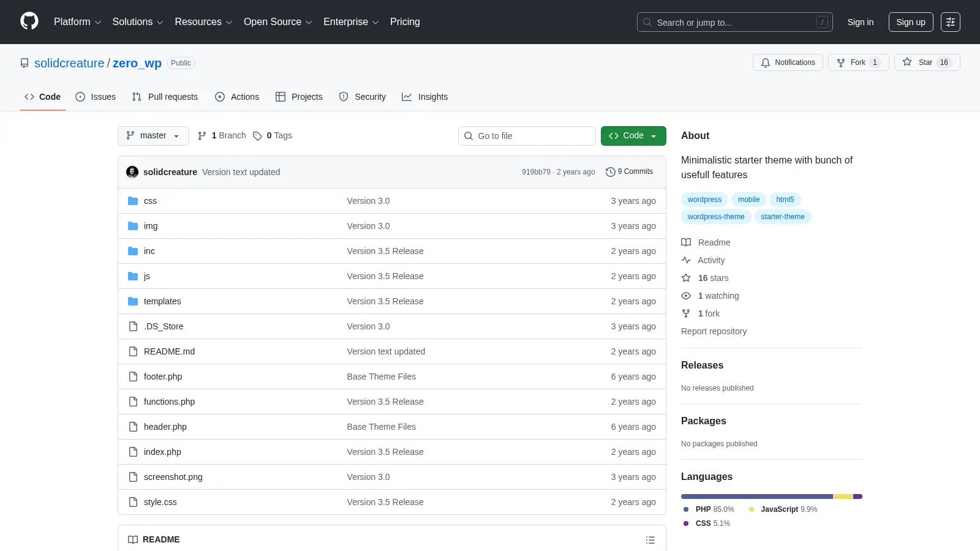This screenshot has width=980, height=551.
Task: Click the img folder icon
Action: [x=133, y=226]
